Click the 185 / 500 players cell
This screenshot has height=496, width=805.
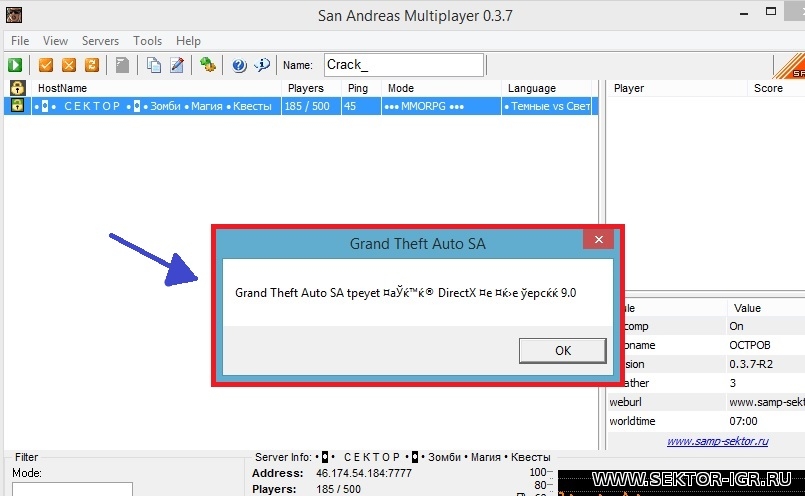click(312, 106)
